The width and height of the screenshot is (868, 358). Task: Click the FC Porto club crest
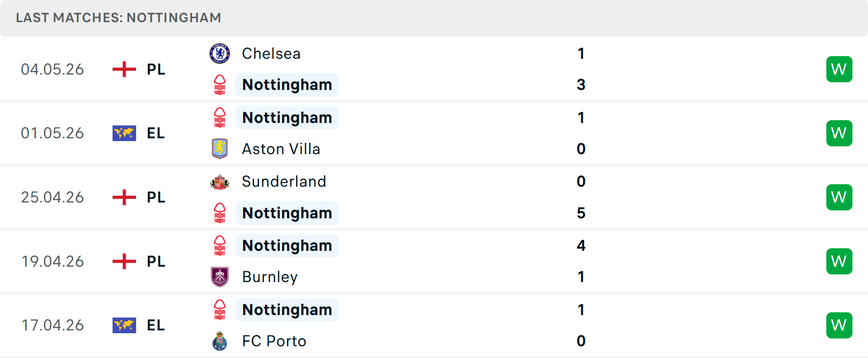pos(220,341)
